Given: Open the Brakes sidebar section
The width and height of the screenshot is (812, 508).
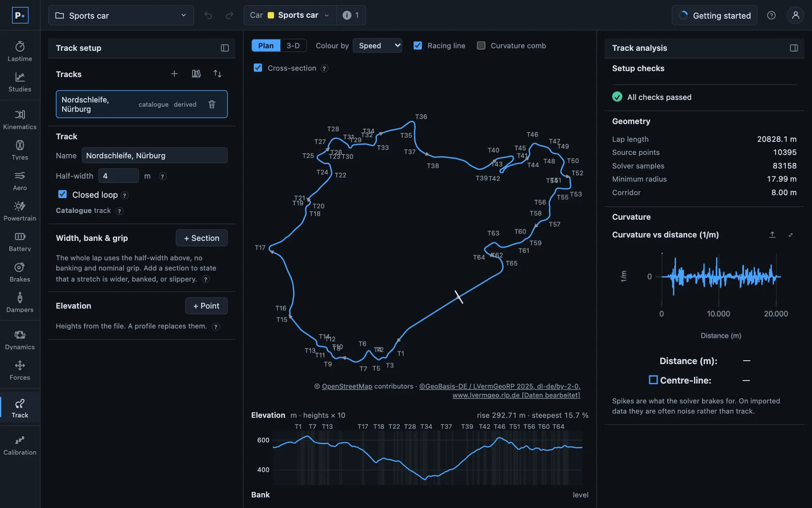Looking at the screenshot, I should click(x=20, y=272).
